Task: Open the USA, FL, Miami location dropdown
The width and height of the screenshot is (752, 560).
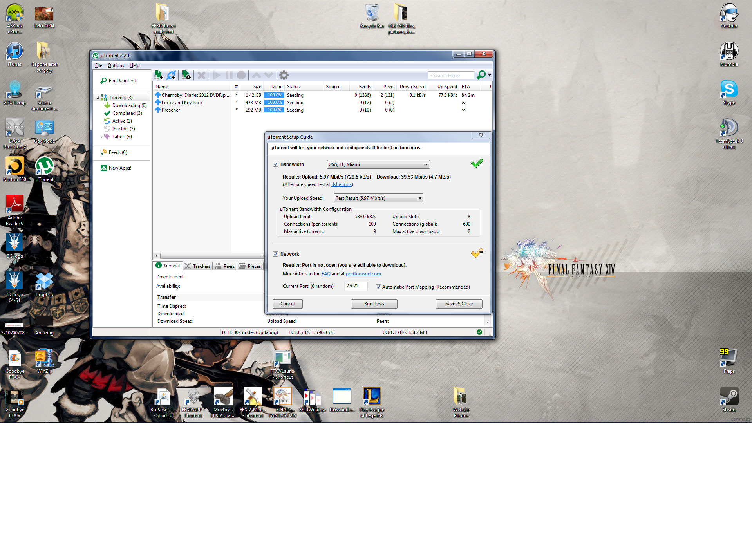Action: click(x=378, y=164)
